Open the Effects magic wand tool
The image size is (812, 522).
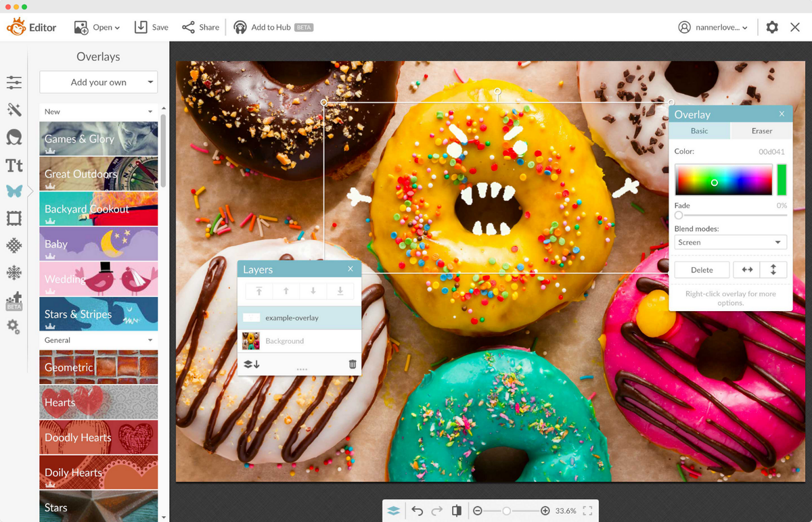point(14,110)
